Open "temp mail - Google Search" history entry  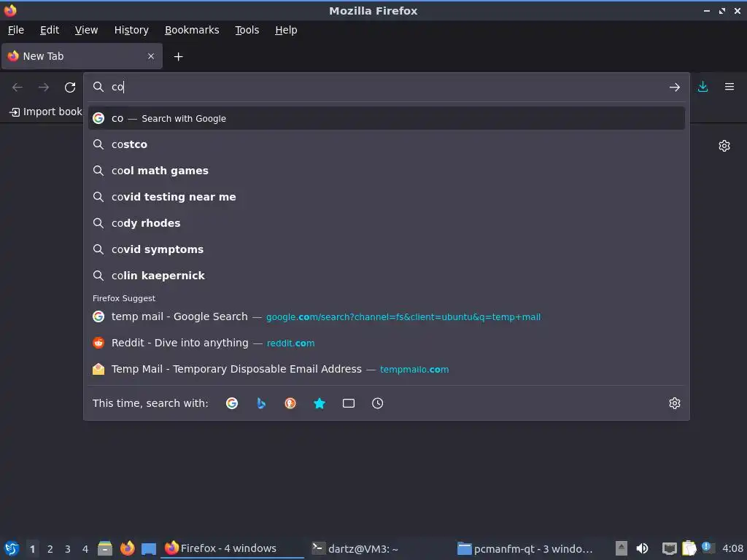click(x=387, y=316)
